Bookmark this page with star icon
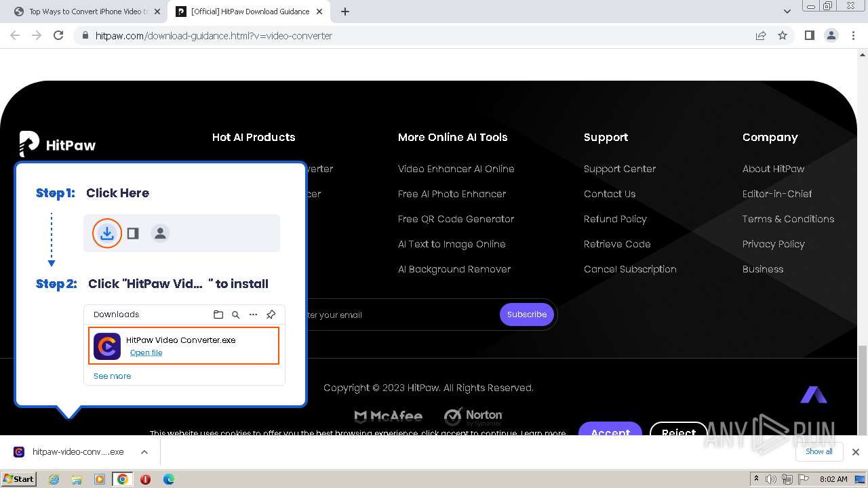Viewport: 868px width, 488px height. click(x=783, y=35)
